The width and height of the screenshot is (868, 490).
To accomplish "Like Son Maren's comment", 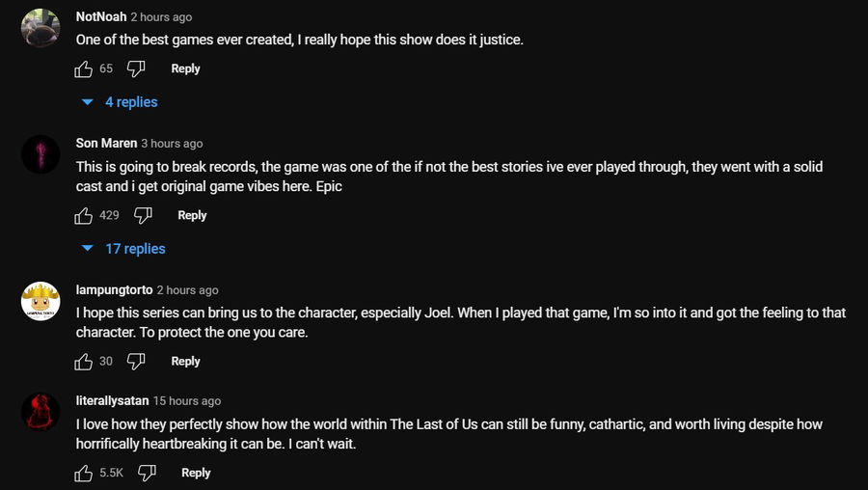I will pos(84,215).
